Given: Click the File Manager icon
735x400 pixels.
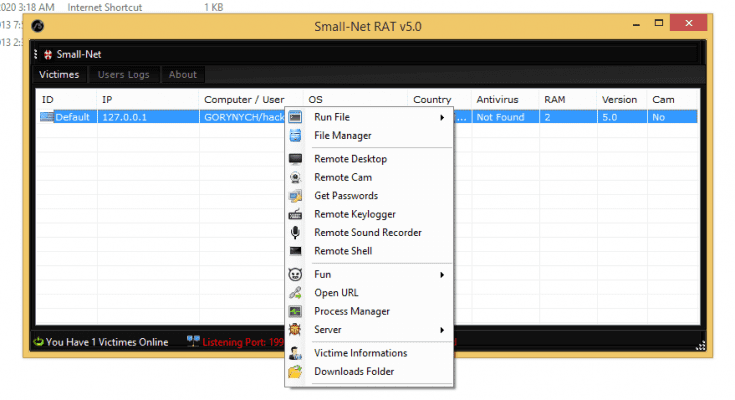Looking at the screenshot, I should coord(295,136).
